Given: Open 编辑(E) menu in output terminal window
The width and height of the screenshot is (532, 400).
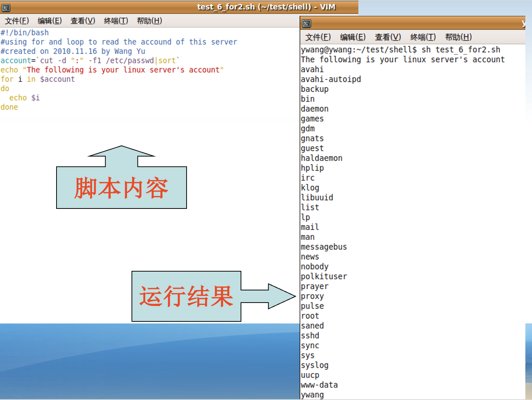Looking at the screenshot, I should [x=353, y=37].
